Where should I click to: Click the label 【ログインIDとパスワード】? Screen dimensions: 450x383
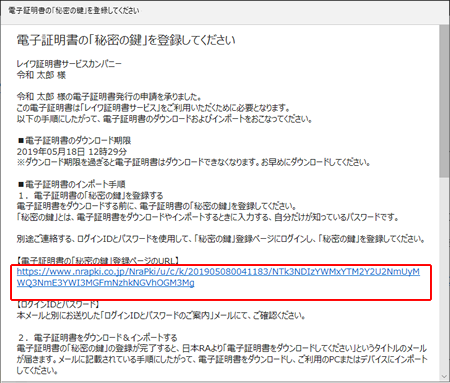pos(58,305)
